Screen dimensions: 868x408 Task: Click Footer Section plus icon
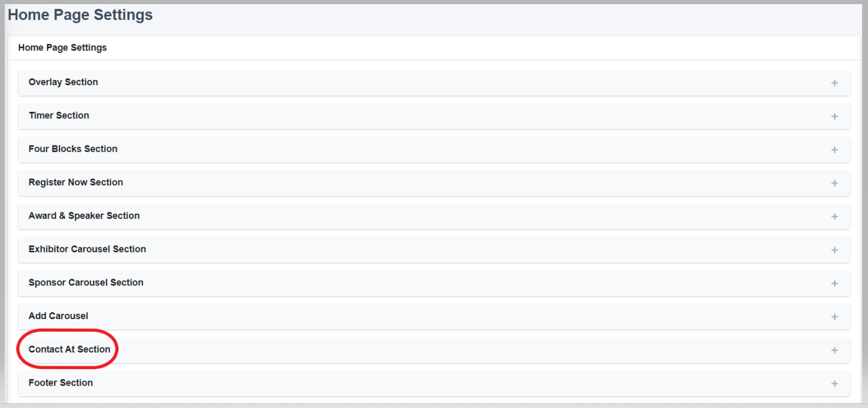pyautogui.click(x=834, y=384)
